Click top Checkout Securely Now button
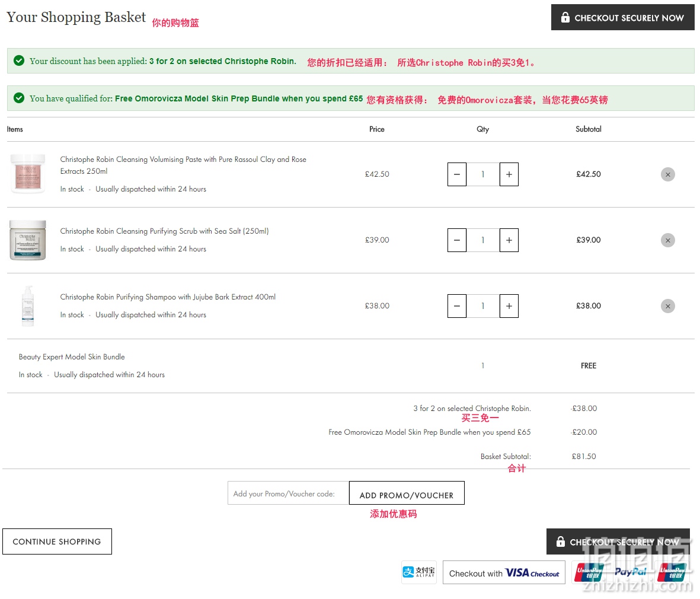The height and width of the screenshot is (599, 700). 622,17
